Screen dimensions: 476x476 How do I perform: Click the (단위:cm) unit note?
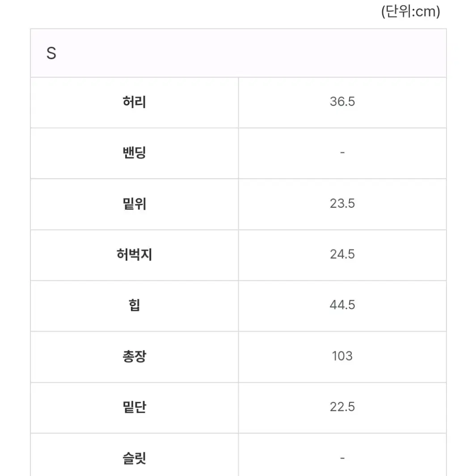[x=410, y=12]
